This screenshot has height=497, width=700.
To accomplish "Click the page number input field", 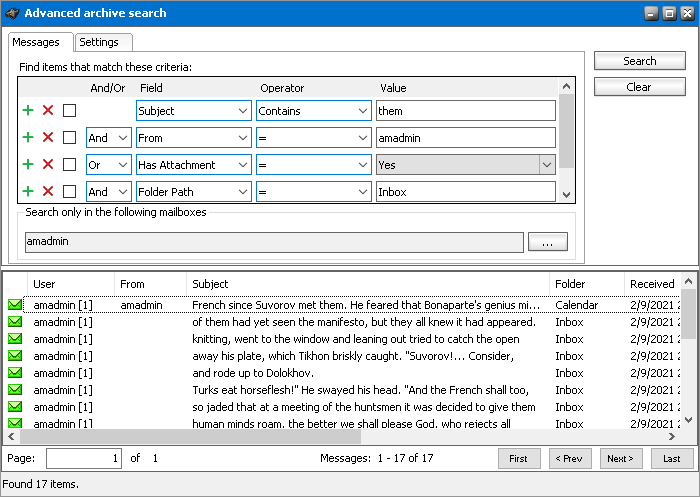I will 84,458.
